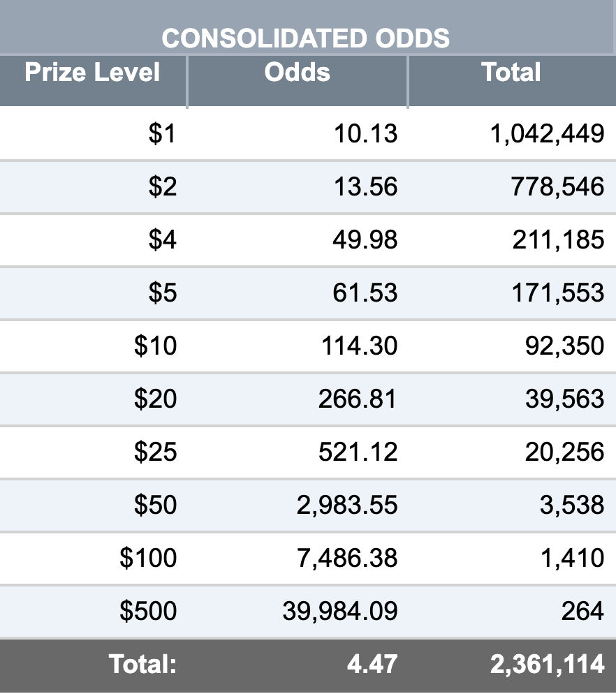Click the 2,983.55 odds value
616x694 pixels.
(347, 505)
